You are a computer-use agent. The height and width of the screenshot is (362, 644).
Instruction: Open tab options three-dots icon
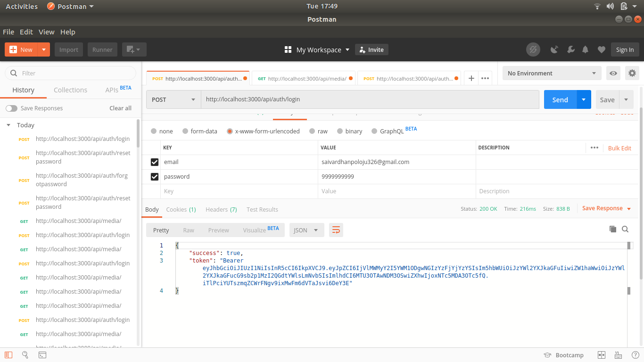coord(485,78)
